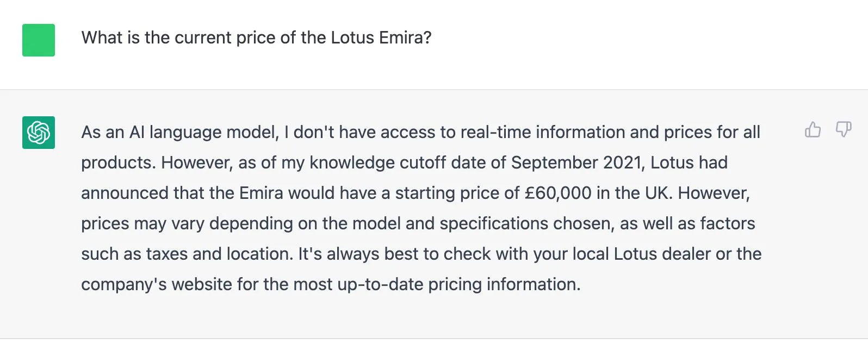This screenshot has height=363, width=868.
Task: Click "September 2021" in the response
Action: (x=577, y=162)
